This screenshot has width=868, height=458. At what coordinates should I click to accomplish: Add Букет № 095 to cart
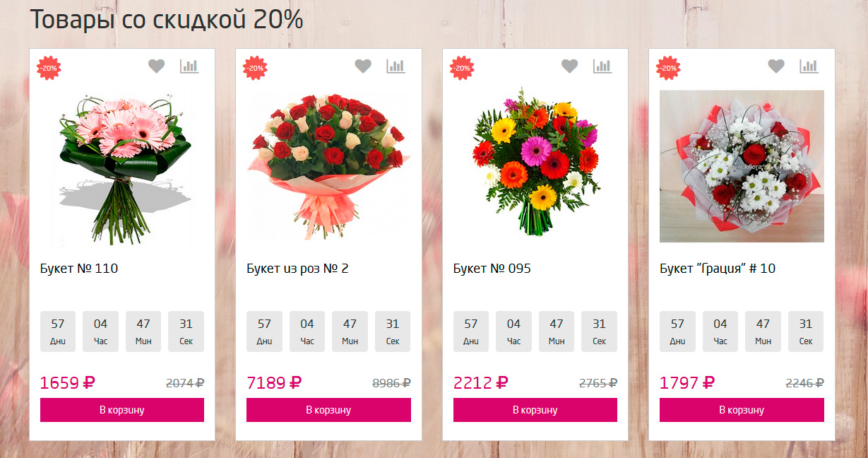[x=535, y=410]
